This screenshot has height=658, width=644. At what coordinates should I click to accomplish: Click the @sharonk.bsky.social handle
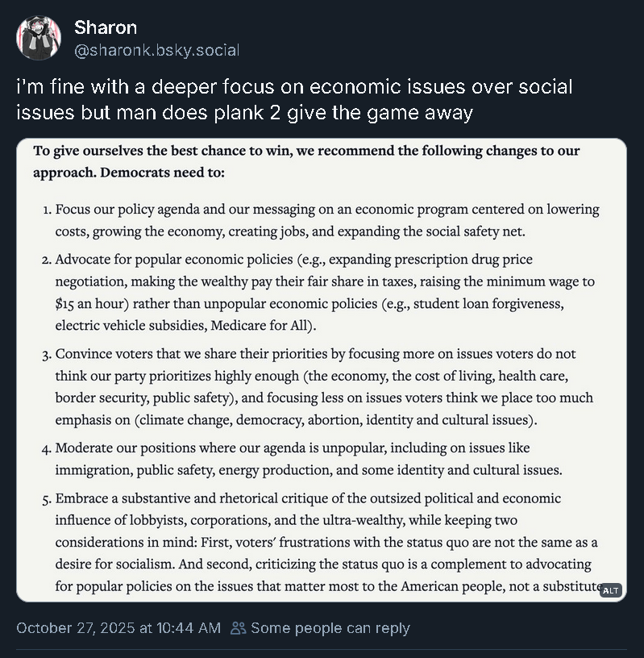pyautogui.click(x=156, y=50)
